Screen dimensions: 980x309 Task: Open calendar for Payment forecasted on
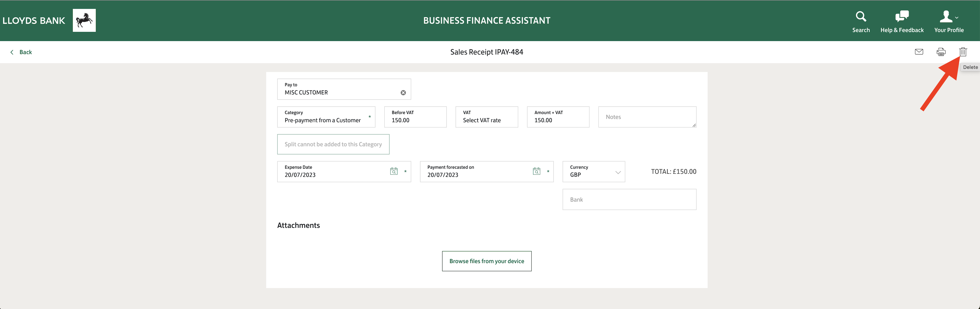tap(537, 171)
